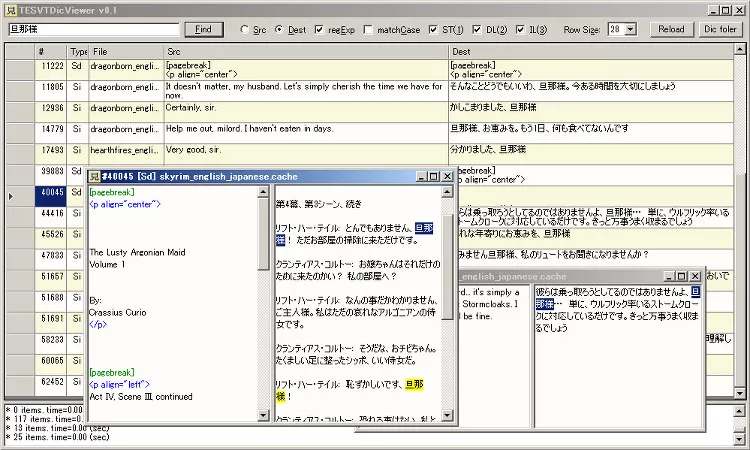
Task: Click the Reload button
Action: [671, 29]
